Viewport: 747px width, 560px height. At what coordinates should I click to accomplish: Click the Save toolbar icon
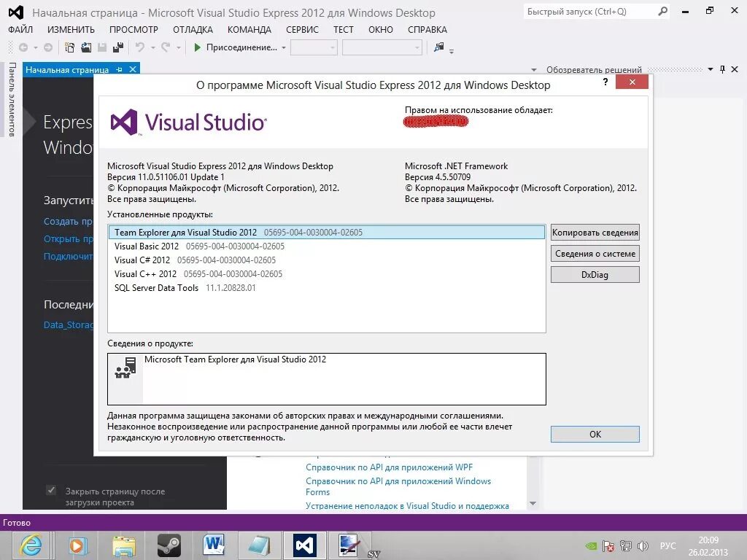pos(102,47)
